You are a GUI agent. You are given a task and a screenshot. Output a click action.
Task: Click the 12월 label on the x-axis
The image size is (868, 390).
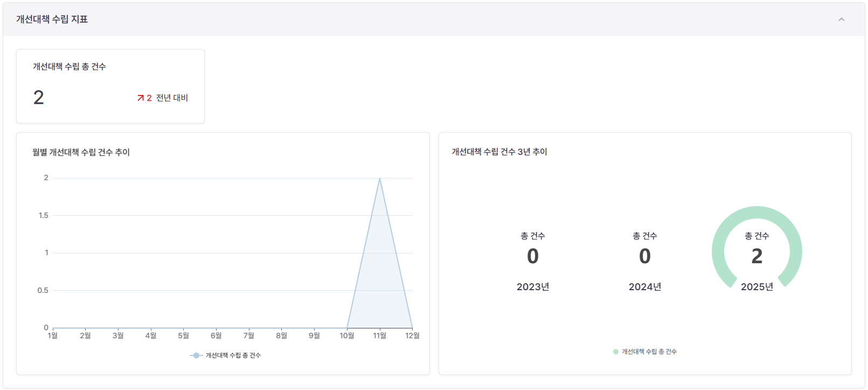coord(412,336)
